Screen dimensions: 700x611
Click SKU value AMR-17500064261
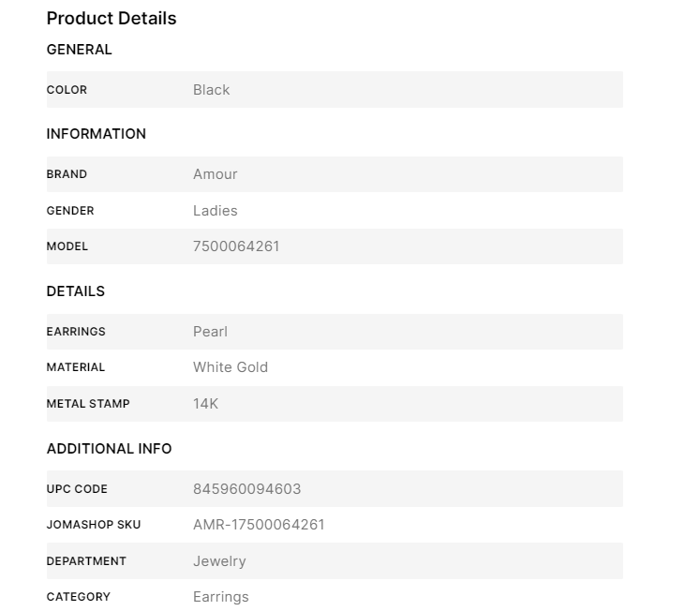(x=259, y=525)
